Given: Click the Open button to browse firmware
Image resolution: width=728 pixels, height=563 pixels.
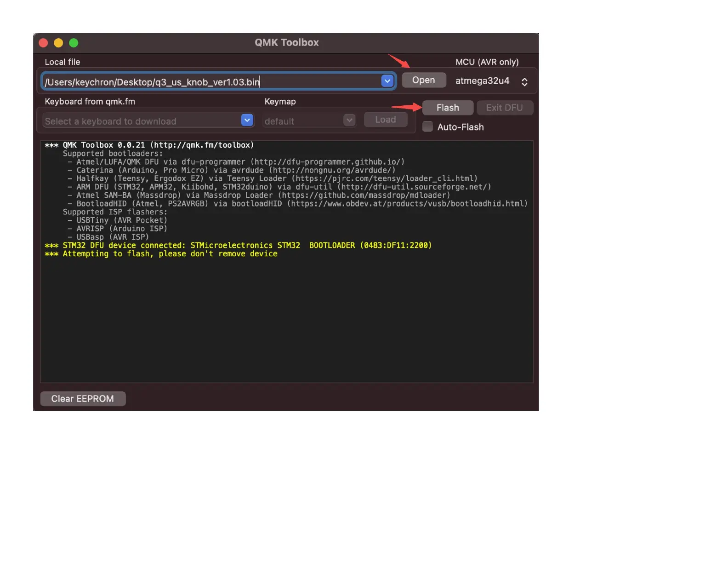Looking at the screenshot, I should (x=423, y=80).
